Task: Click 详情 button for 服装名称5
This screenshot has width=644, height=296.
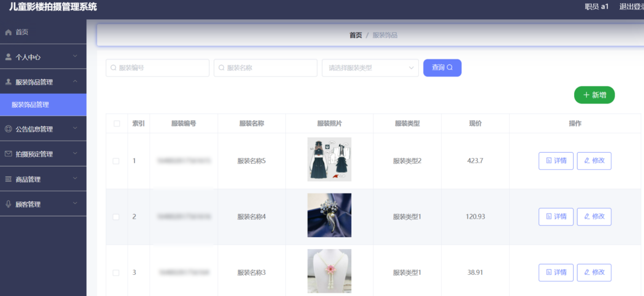Action: [x=556, y=160]
